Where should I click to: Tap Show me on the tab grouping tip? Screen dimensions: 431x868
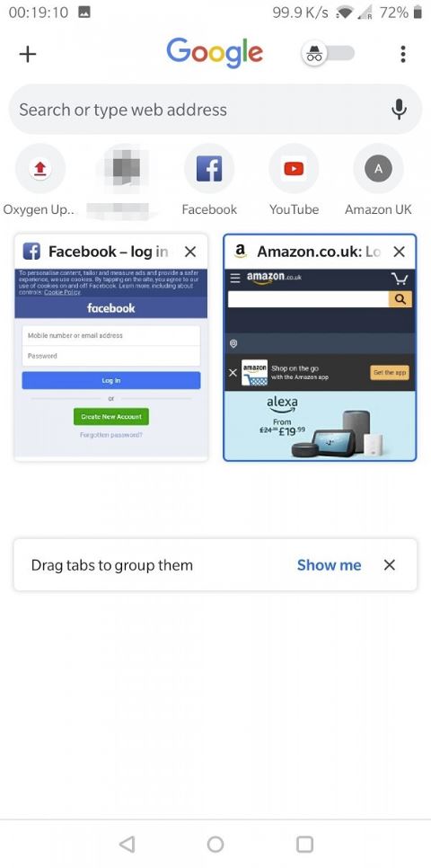pos(330,565)
